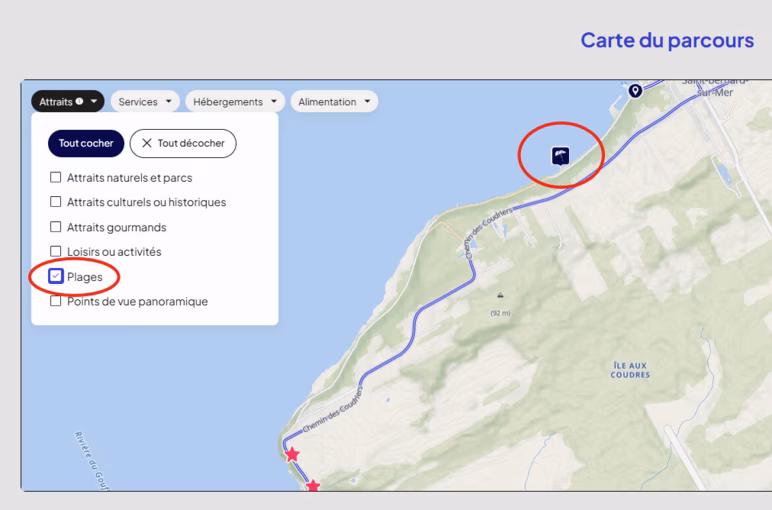Click the upper pink star marker
The height and width of the screenshot is (510, 772).
point(292,454)
